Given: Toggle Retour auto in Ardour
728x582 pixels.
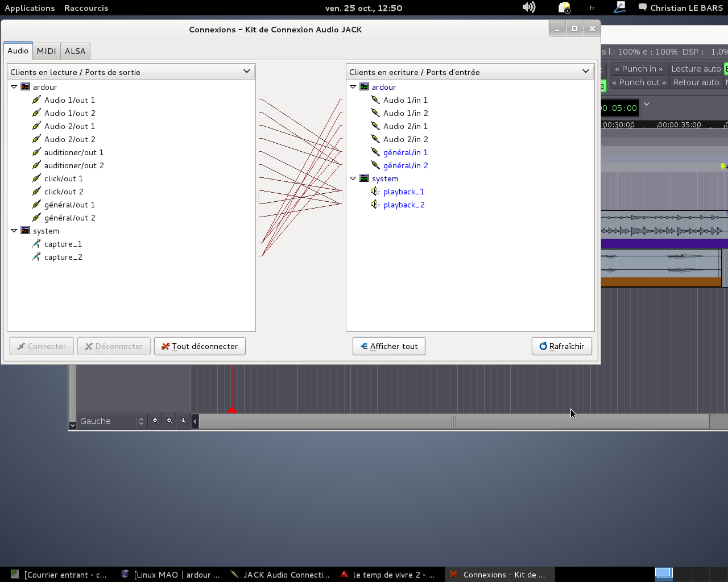Looking at the screenshot, I should [696, 82].
